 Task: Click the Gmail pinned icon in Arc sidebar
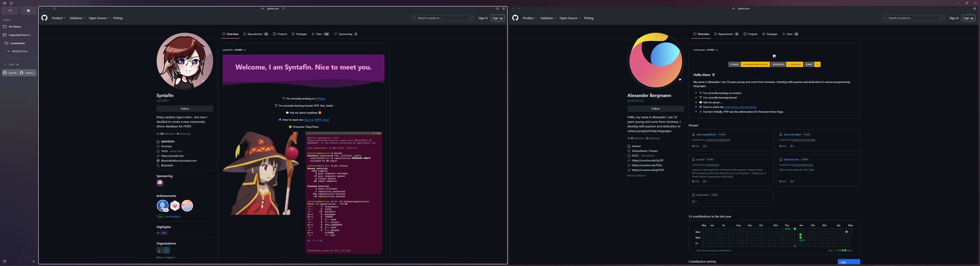[10, 10]
